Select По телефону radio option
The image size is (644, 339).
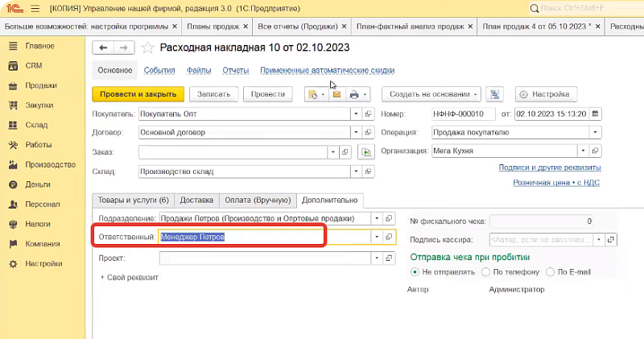[486, 272]
